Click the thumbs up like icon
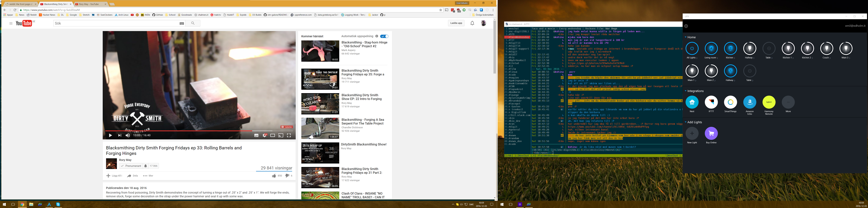The height and width of the screenshot is (208, 868). pos(274,176)
